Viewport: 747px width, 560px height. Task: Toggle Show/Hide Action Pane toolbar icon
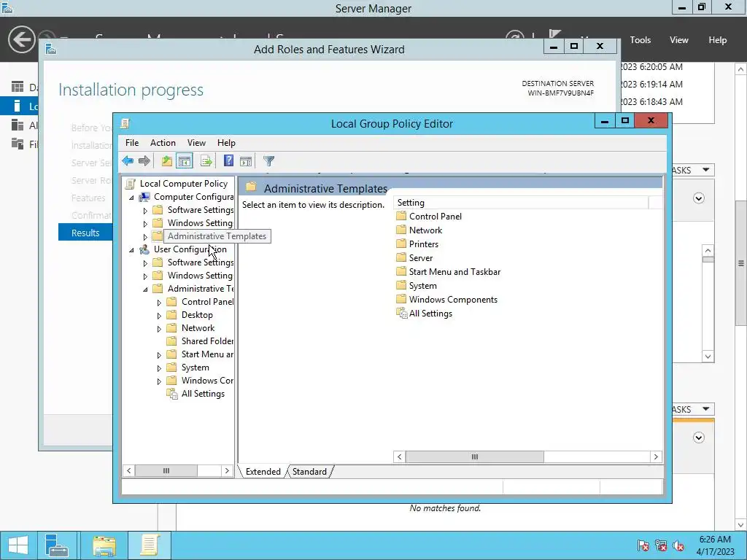[x=246, y=161]
